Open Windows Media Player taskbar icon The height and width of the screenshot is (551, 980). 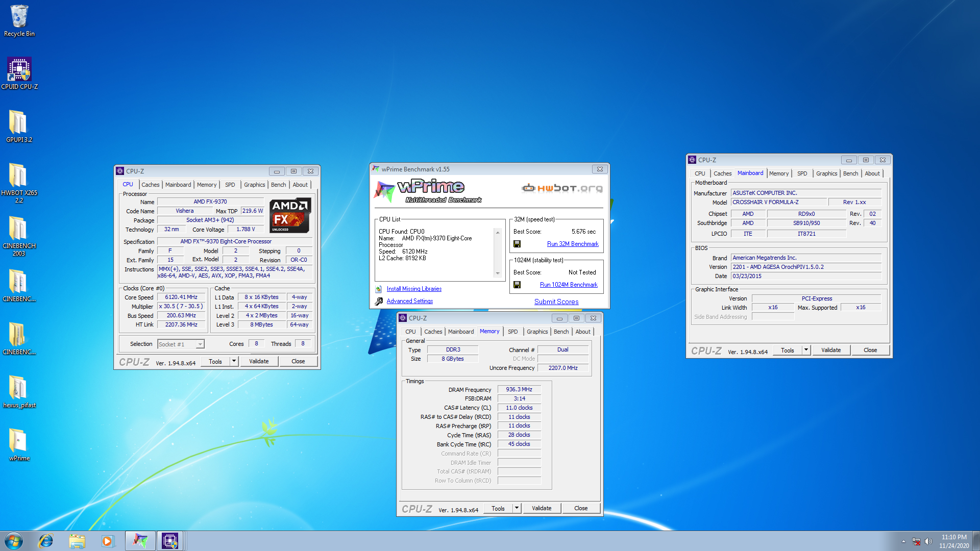click(107, 541)
